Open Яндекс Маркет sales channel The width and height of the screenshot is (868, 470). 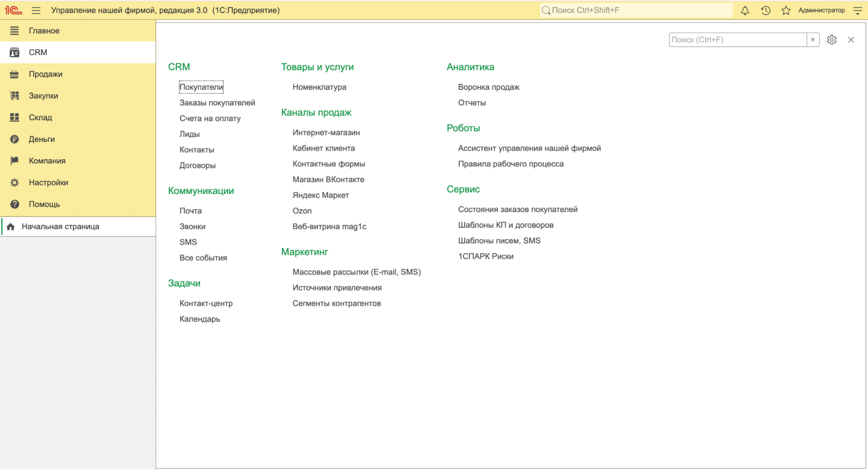point(320,195)
